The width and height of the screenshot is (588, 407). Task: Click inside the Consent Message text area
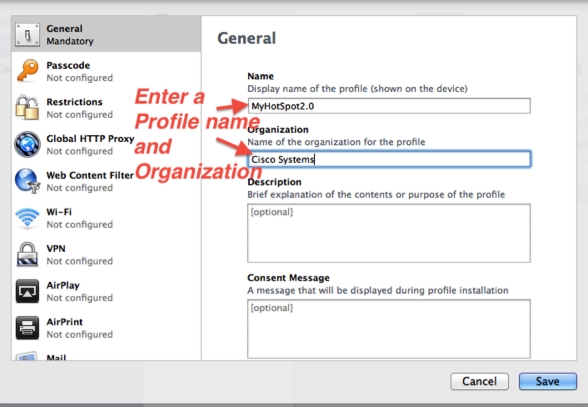click(x=389, y=329)
